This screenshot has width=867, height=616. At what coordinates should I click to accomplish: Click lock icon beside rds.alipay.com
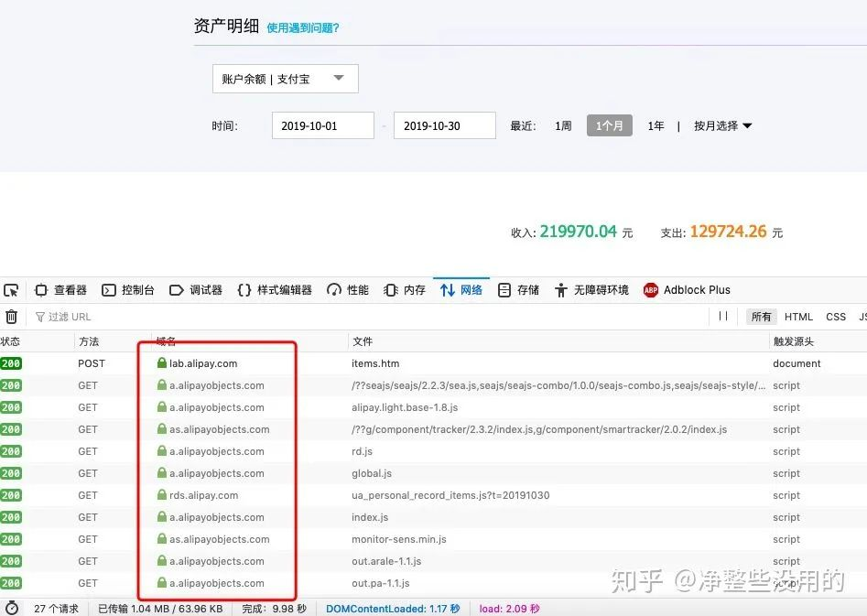(x=161, y=495)
